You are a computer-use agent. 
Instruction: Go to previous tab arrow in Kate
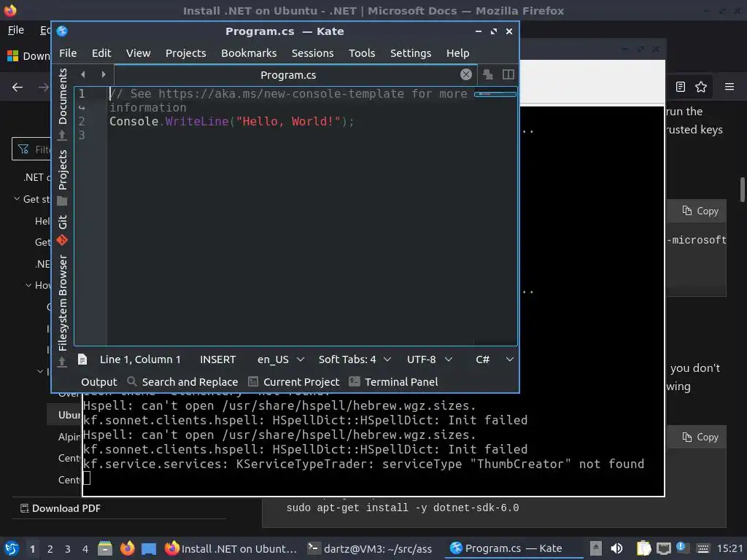(x=83, y=74)
